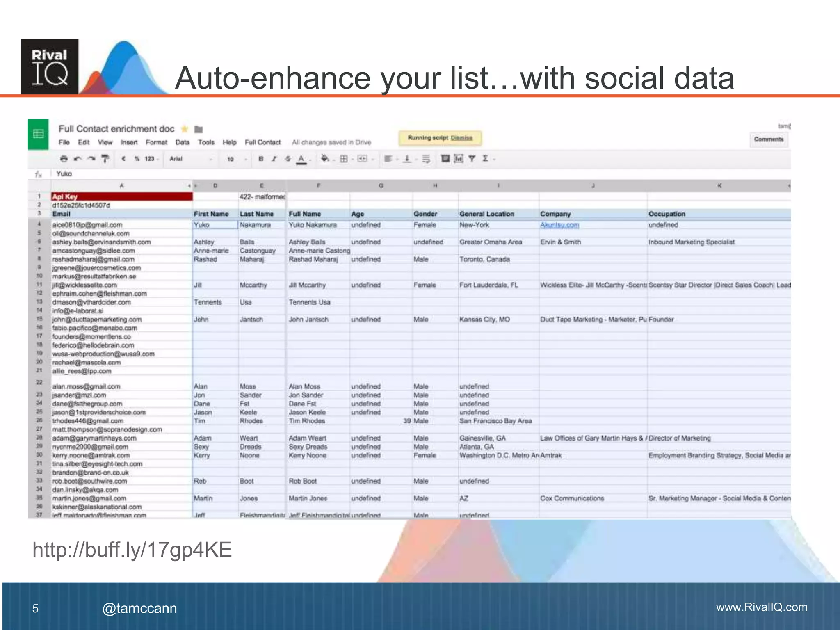The image size is (840, 630).
Task: Select the 422- malformed cell in row 1
Action: pyautogui.click(x=262, y=197)
